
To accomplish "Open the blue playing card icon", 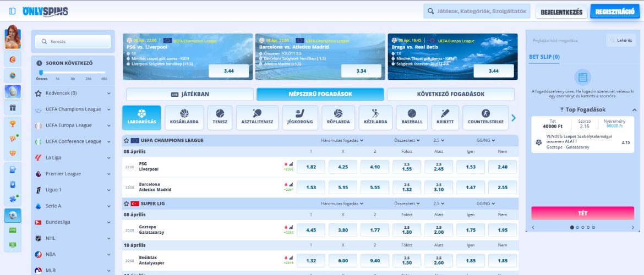I will click(13, 184).
